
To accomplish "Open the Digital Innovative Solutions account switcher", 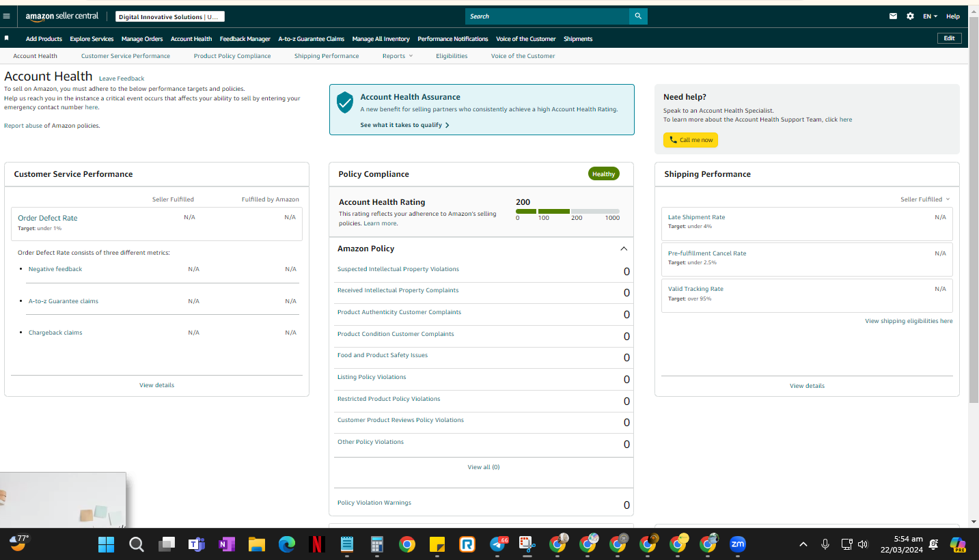I will coord(170,16).
